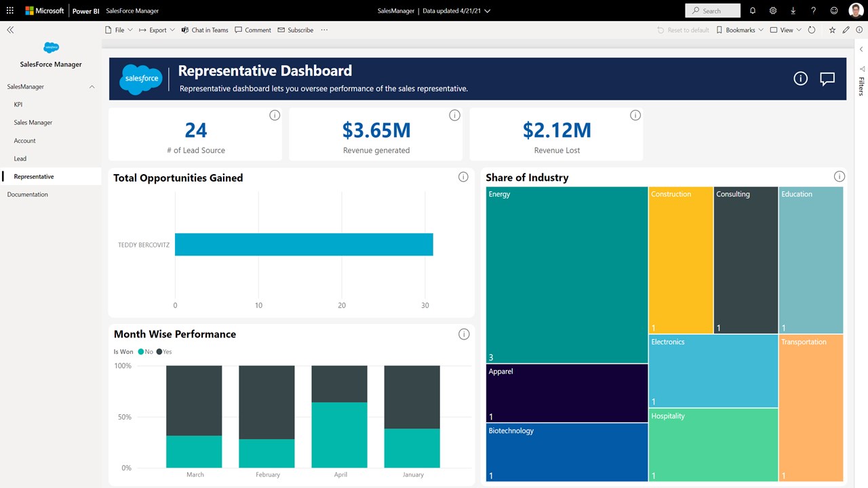Open the notifications bell

coord(753,11)
